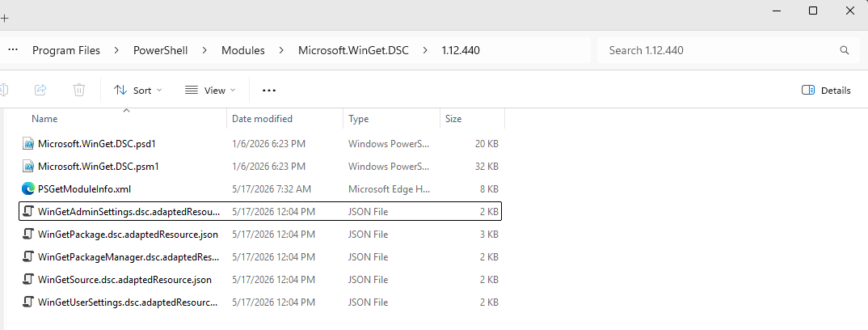Go to the PowerShell folder breadcrumb
868x330 pixels.
[x=161, y=50]
